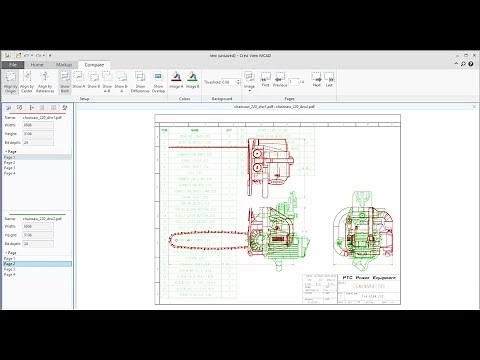Click the Bit depth field of the first image
The width and height of the screenshot is (480, 360).
click(x=38, y=142)
